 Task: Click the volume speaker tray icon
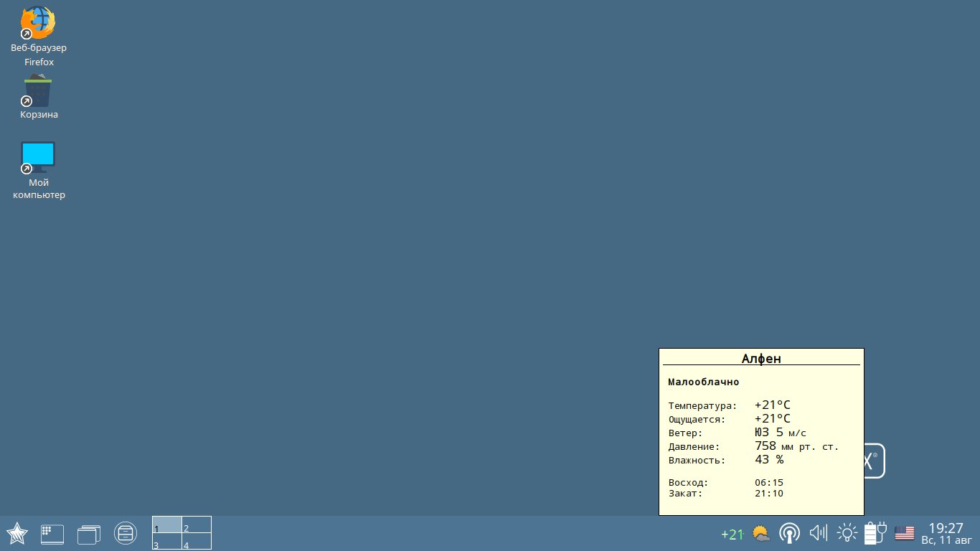coord(818,533)
